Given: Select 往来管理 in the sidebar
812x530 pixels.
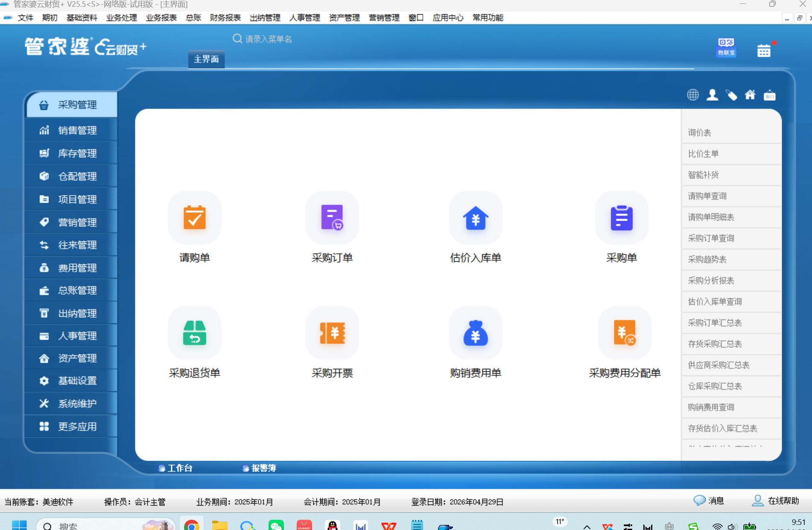Looking at the screenshot, I should click(71, 245).
